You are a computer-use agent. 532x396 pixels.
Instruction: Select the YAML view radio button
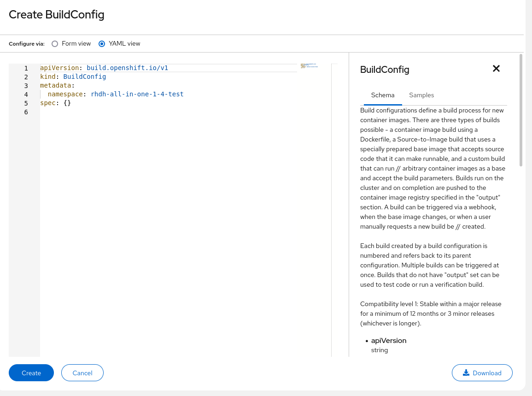(102, 44)
